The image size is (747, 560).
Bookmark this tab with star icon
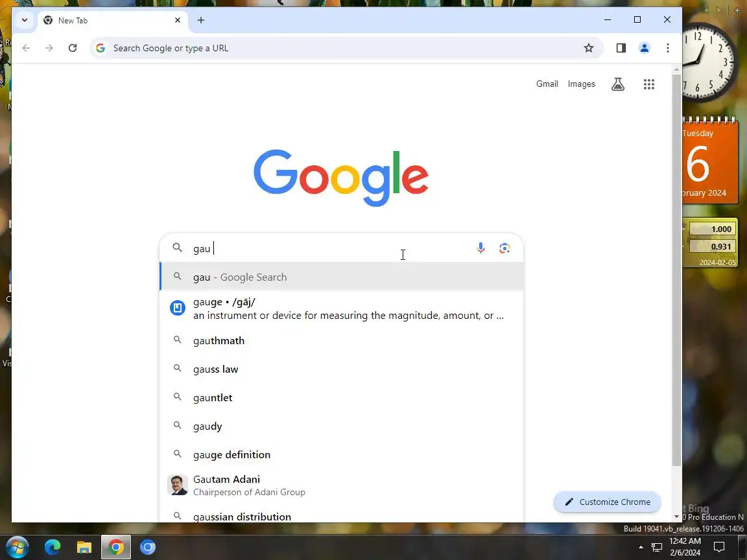tap(589, 47)
